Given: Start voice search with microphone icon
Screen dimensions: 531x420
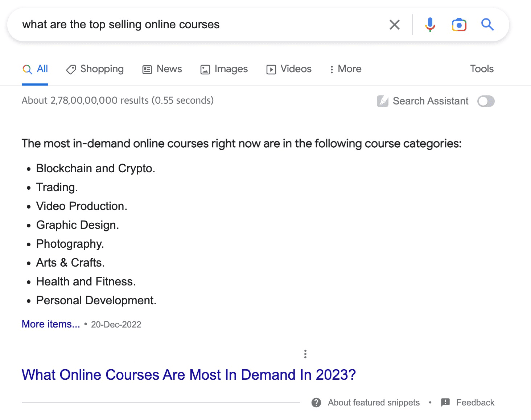Looking at the screenshot, I should point(430,25).
